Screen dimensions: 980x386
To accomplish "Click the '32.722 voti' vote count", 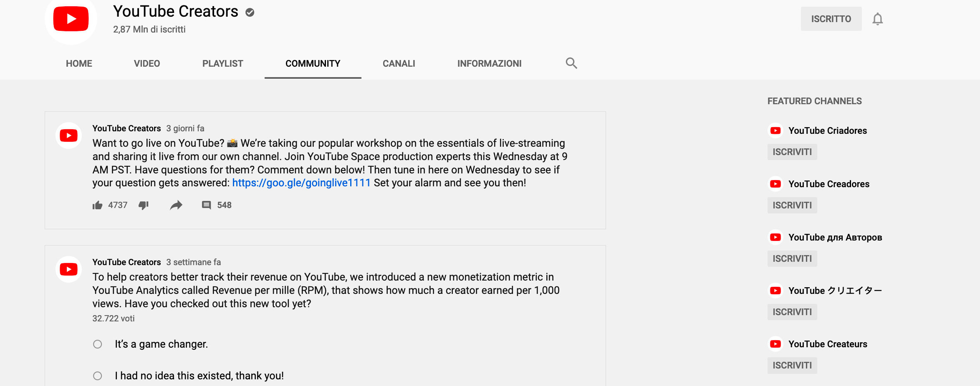I will [114, 318].
